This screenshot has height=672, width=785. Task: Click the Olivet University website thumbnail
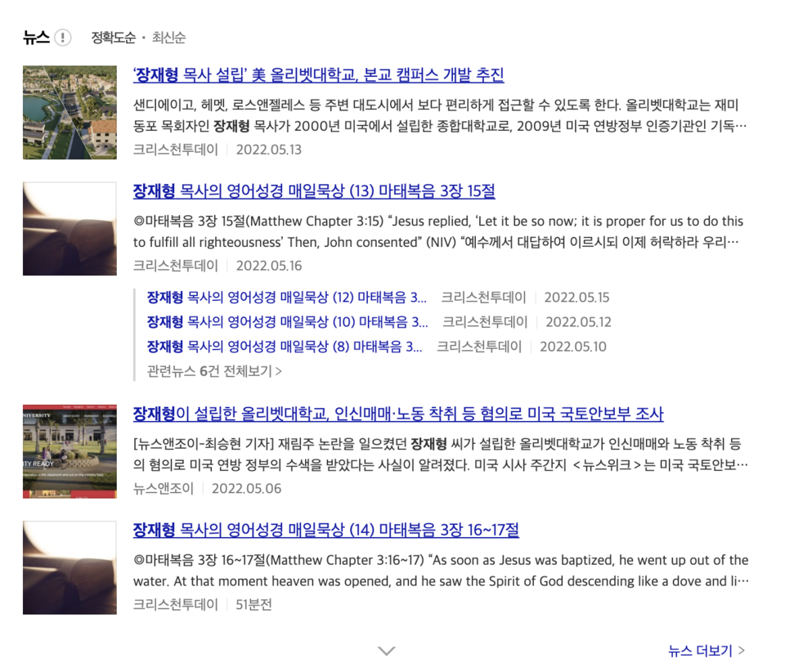(x=70, y=451)
